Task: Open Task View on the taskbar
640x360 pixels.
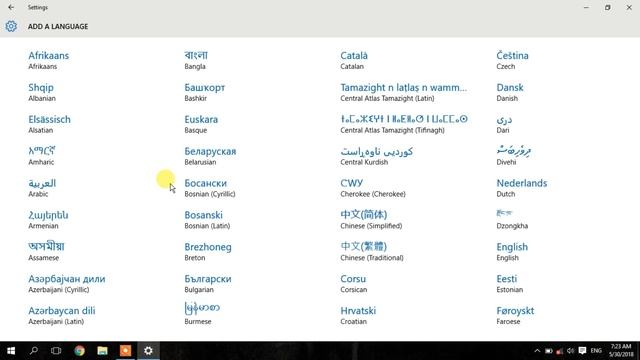Action: pyautogui.click(x=56, y=351)
